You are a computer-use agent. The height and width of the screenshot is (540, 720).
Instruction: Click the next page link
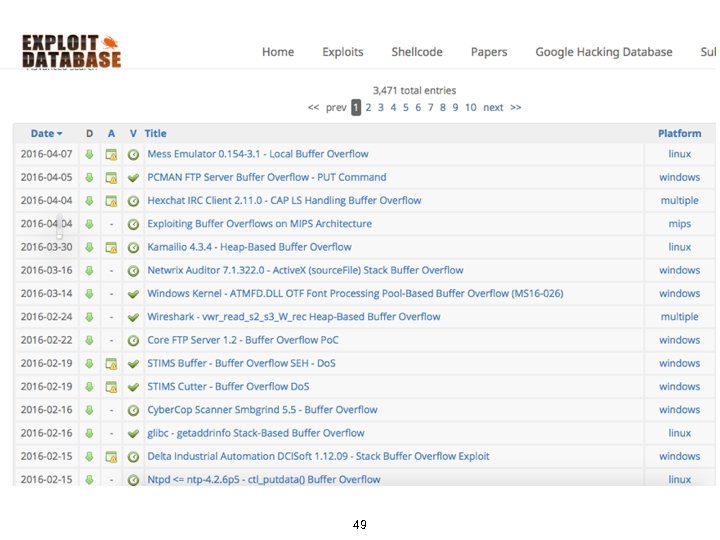coord(493,107)
